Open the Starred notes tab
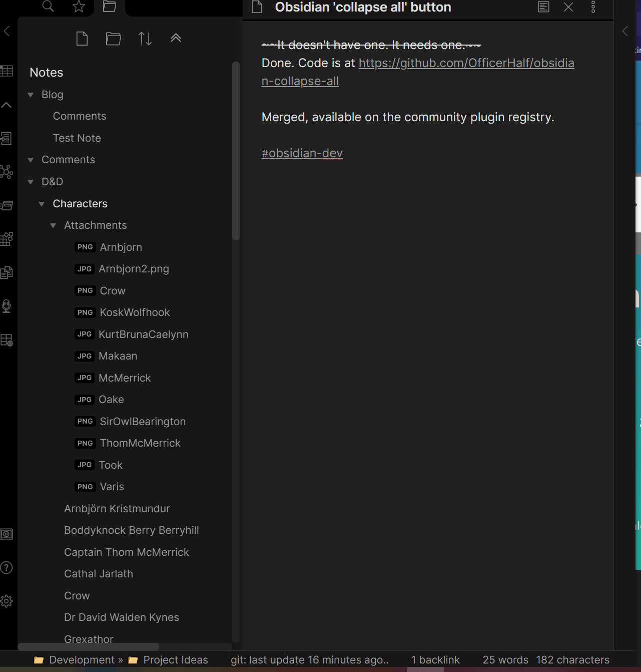The height and width of the screenshot is (672, 641). tap(79, 6)
